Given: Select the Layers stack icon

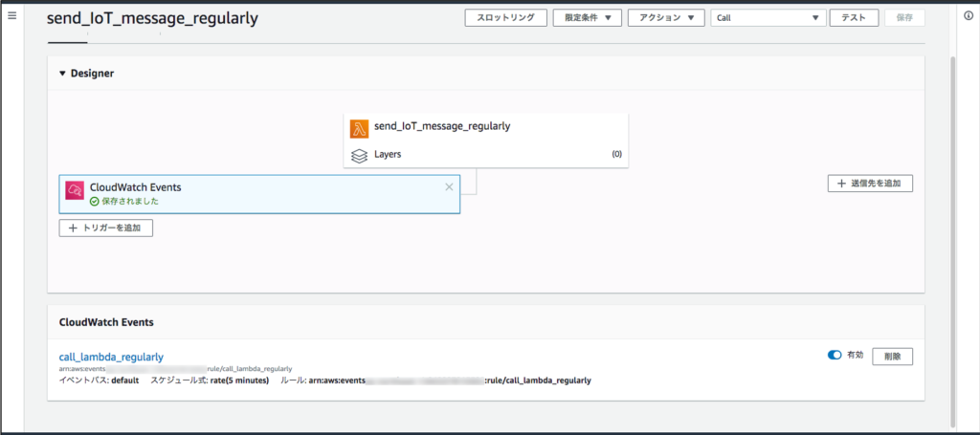Looking at the screenshot, I should [x=360, y=155].
